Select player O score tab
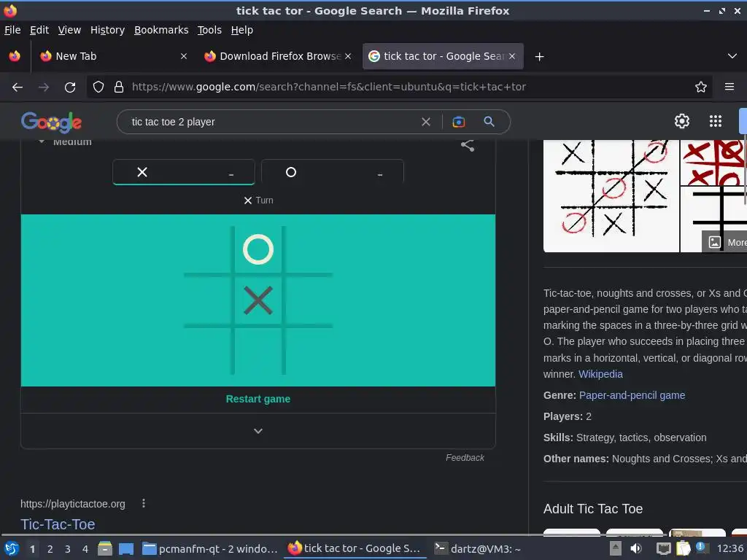The height and width of the screenshot is (560, 747). pyautogui.click(x=333, y=172)
